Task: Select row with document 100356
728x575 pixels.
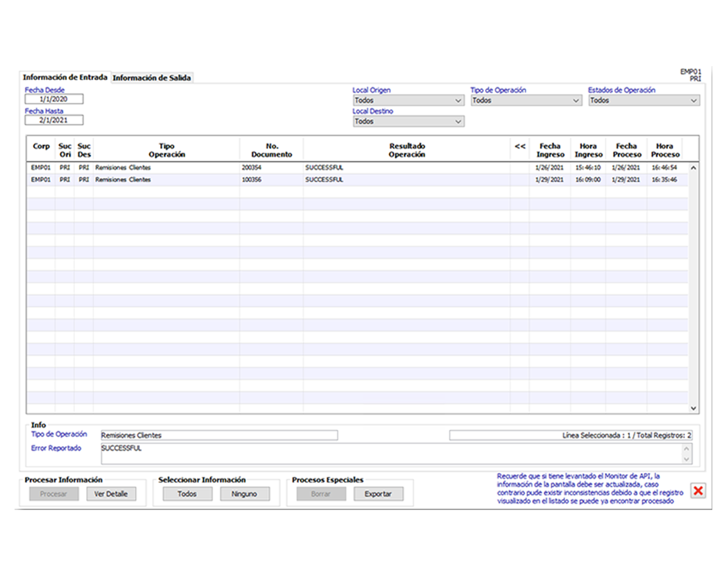Action: (x=251, y=180)
